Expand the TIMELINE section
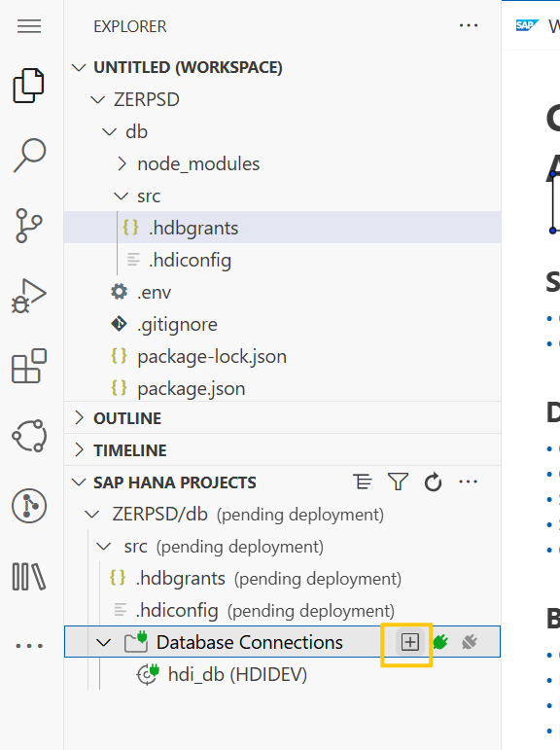The image size is (560, 750). click(80, 450)
